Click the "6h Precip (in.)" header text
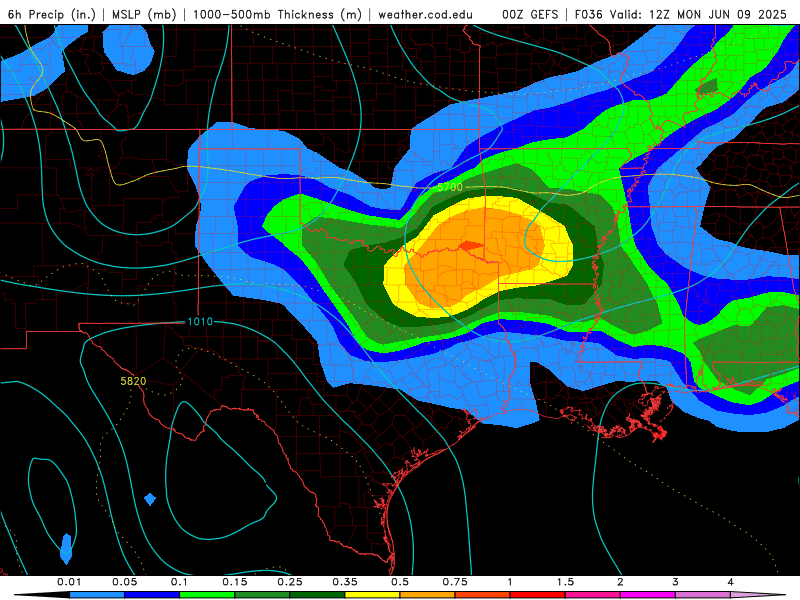Viewport: 800px width, 600px height. 52,14
